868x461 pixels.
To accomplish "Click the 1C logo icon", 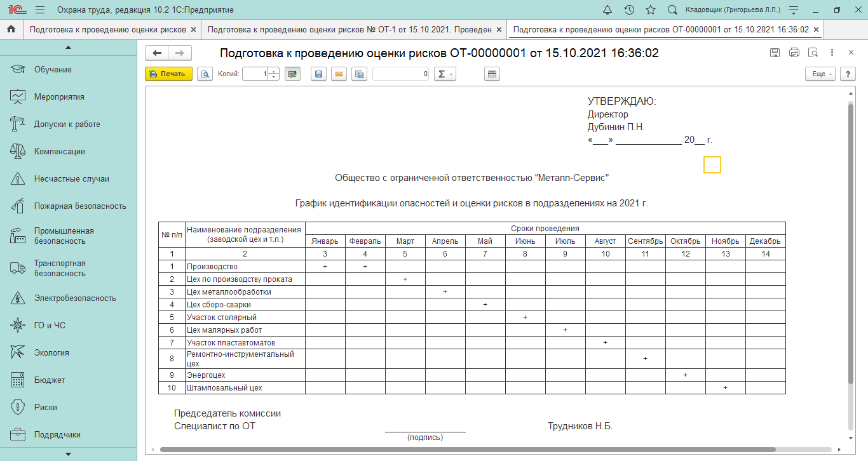I will pyautogui.click(x=17, y=10).
